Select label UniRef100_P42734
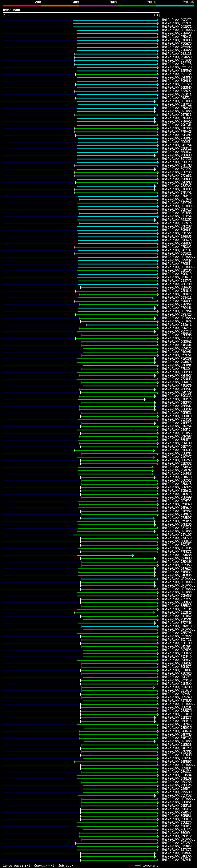This screenshot has height=868, width=197. click(176, 98)
